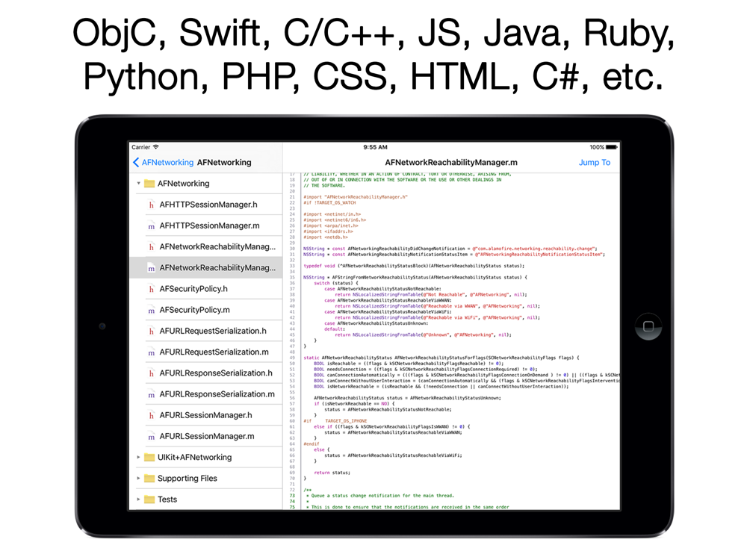Select the highlighted AFNetworkReachabilityManager implementation row
Image resolution: width=747 pixels, height=560 pixels.
[x=206, y=267]
